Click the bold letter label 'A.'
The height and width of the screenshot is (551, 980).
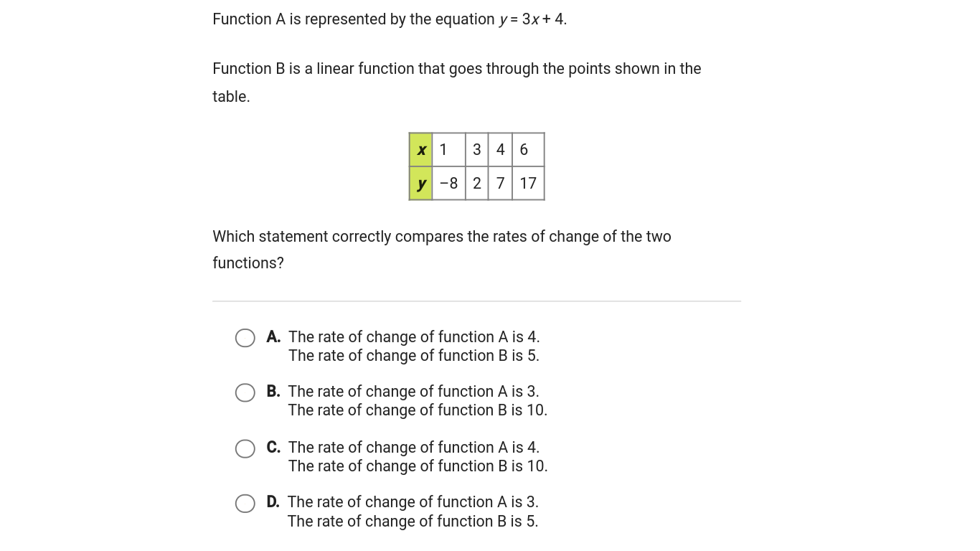pyautogui.click(x=273, y=336)
